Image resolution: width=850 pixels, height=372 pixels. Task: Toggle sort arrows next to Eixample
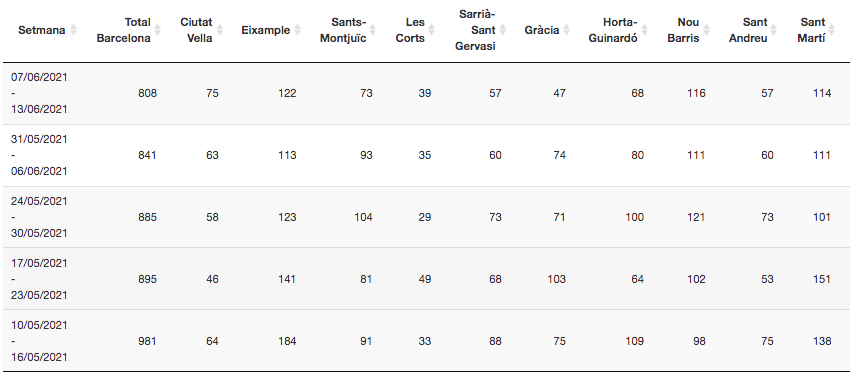pyautogui.click(x=298, y=30)
